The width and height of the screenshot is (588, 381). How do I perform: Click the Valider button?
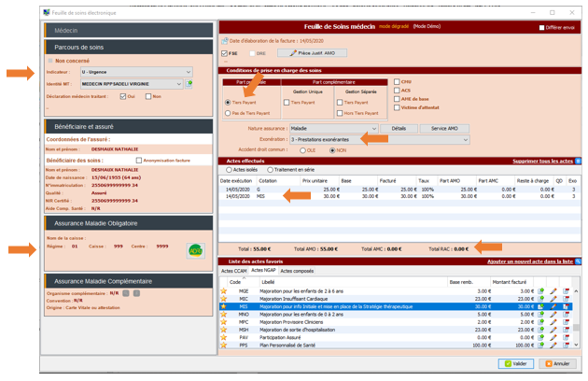[x=515, y=363]
